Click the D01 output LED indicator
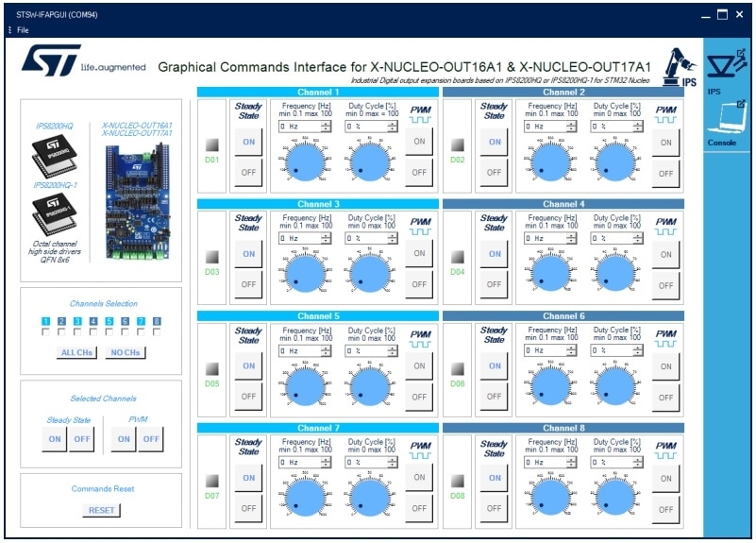The image size is (756, 543). click(212, 145)
